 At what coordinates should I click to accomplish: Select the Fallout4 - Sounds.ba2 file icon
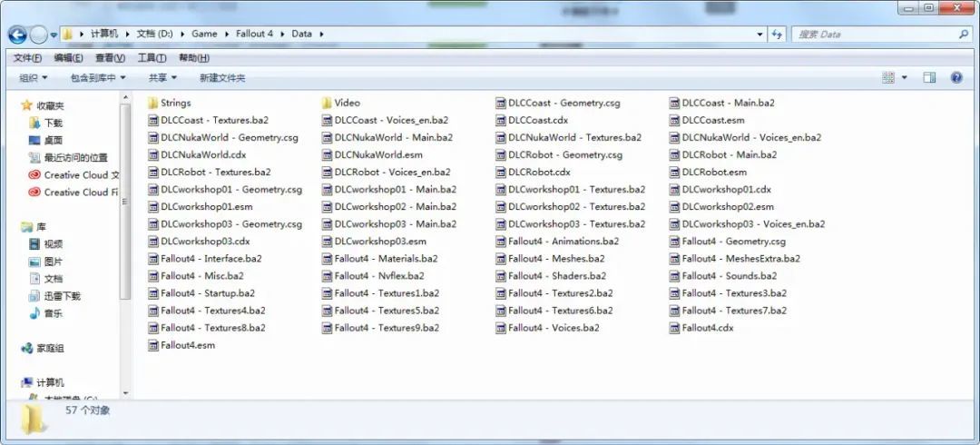(x=674, y=275)
